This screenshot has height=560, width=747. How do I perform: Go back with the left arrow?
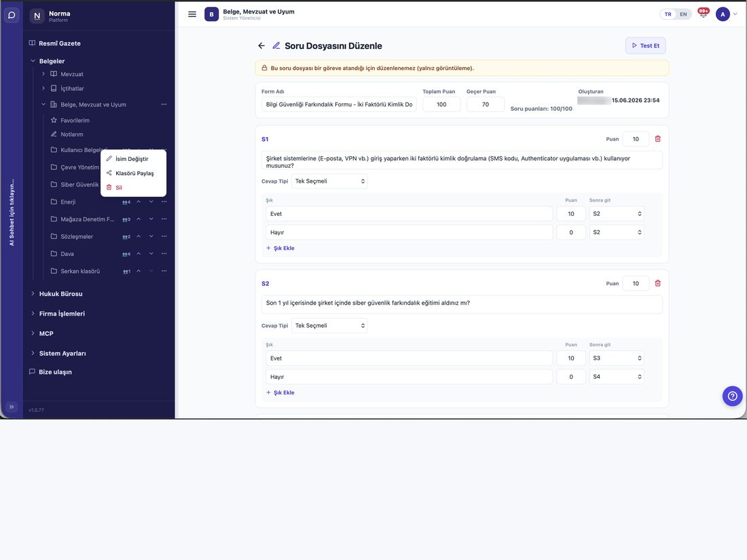pos(261,45)
